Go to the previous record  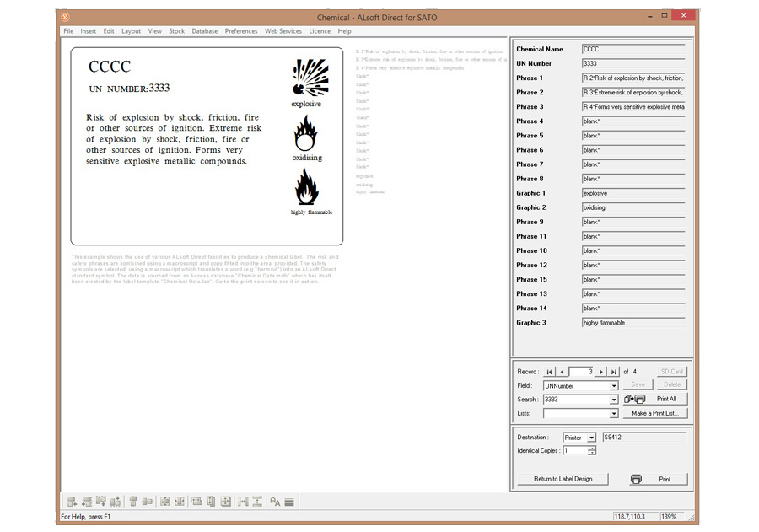(563, 371)
